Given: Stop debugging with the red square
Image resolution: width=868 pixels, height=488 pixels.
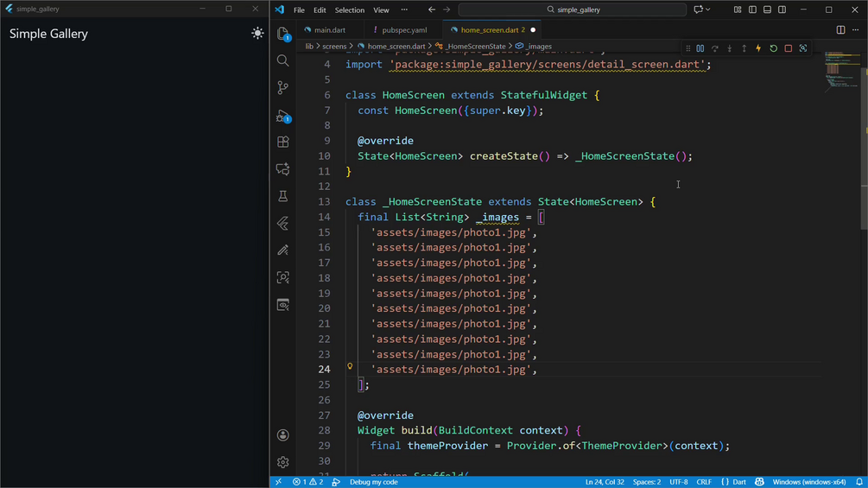Looking at the screenshot, I should 789,48.
